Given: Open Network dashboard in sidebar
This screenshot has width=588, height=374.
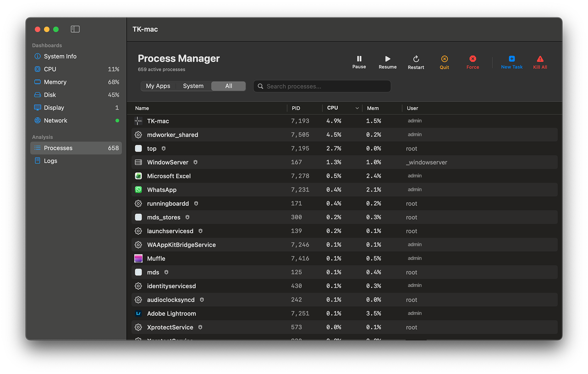Looking at the screenshot, I should pos(55,121).
